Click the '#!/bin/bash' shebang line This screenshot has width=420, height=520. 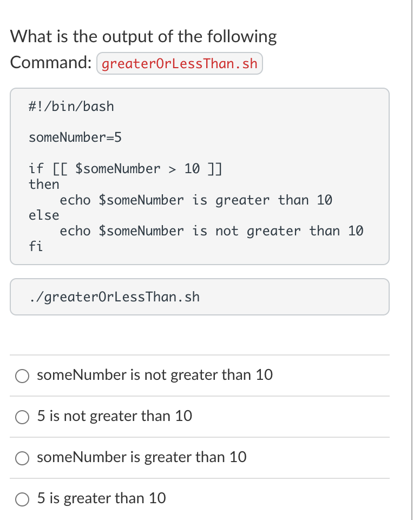point(72,106)
